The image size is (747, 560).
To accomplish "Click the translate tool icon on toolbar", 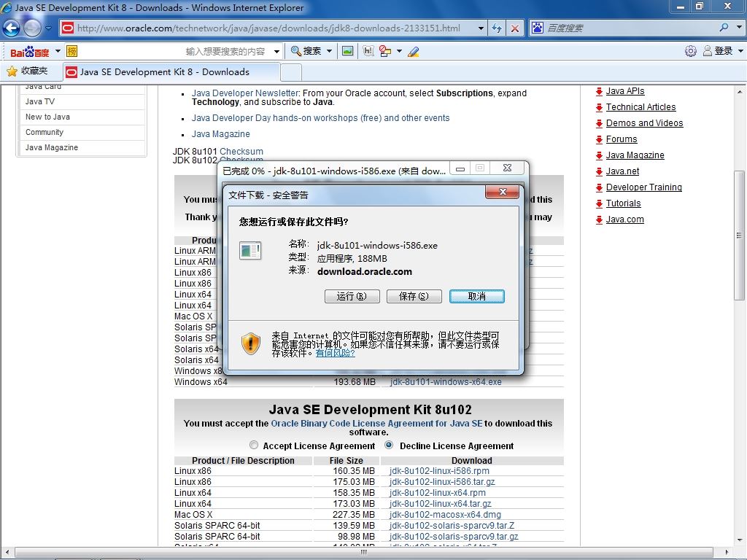I will click(385, 51).
